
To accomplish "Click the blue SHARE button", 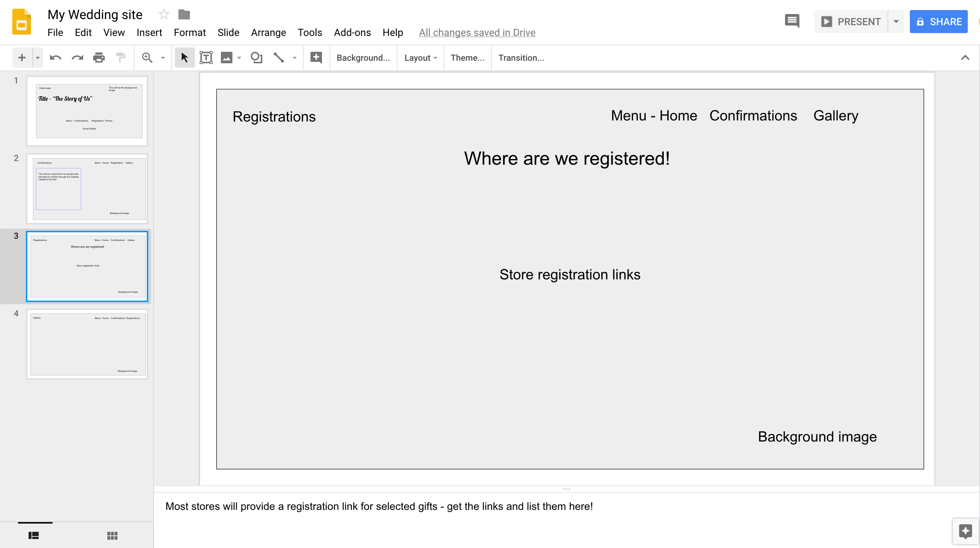I will [x=938, y=22].
